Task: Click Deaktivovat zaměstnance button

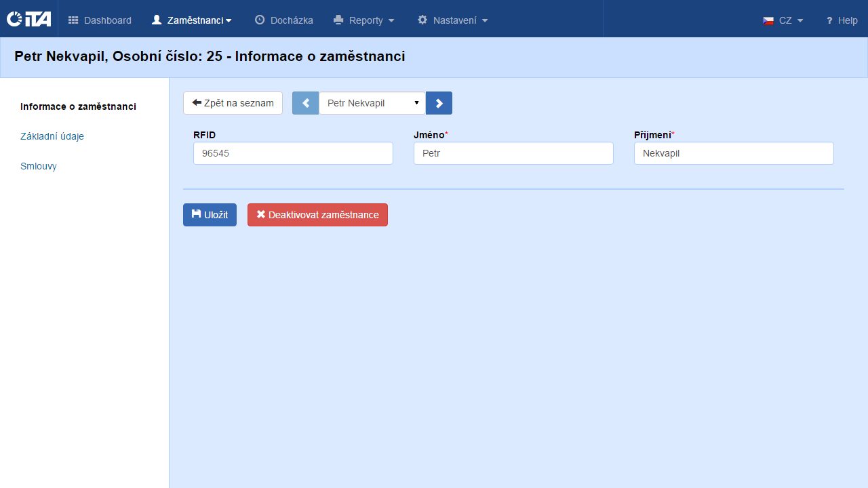Action: pyautogui.click(x=317, y=215)
